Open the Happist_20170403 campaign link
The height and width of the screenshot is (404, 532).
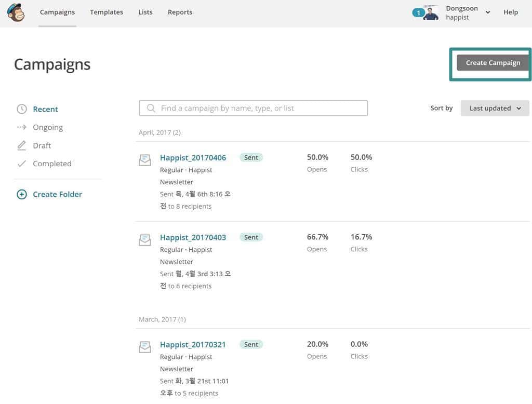click(193, 237)
